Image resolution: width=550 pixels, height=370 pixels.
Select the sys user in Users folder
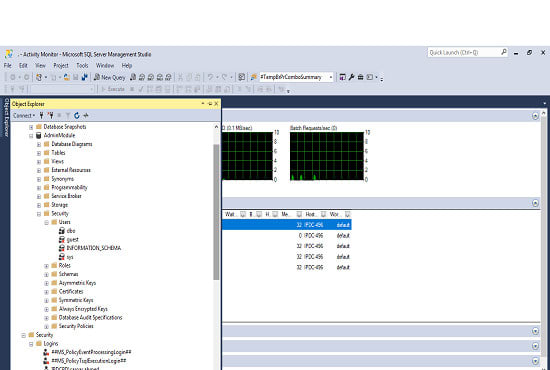coord(70,257)
